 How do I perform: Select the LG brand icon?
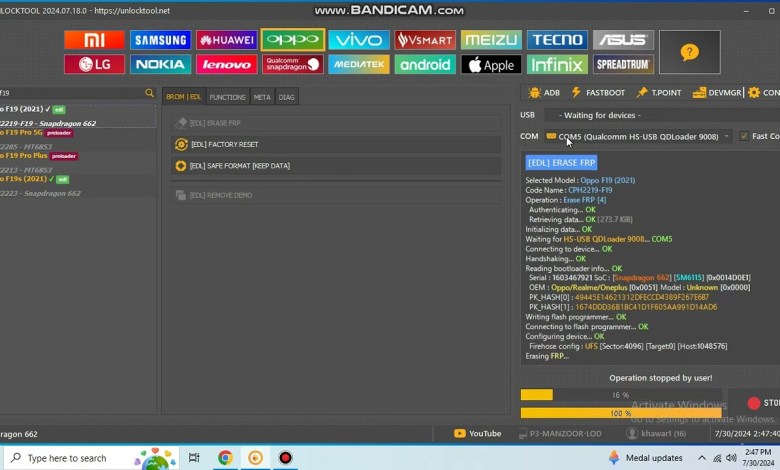94,64
